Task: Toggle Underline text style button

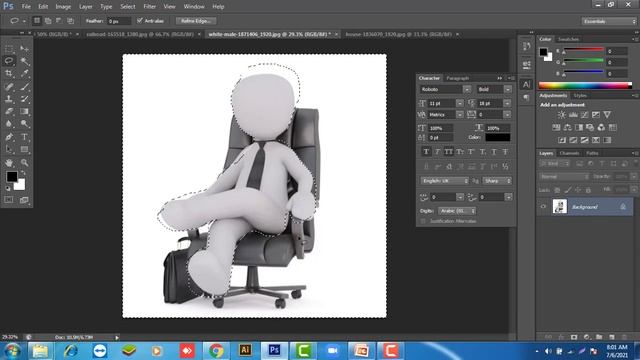Action: pyautogui.click(x=494, y=152)
